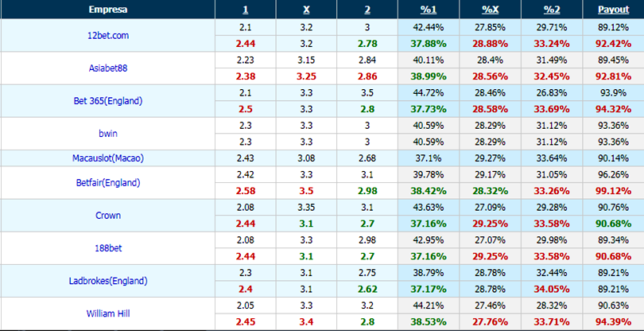The height and width of the screenshot is (331, 644).
Task: Sort by the '%1' column header
Action: tap(429, 10)
